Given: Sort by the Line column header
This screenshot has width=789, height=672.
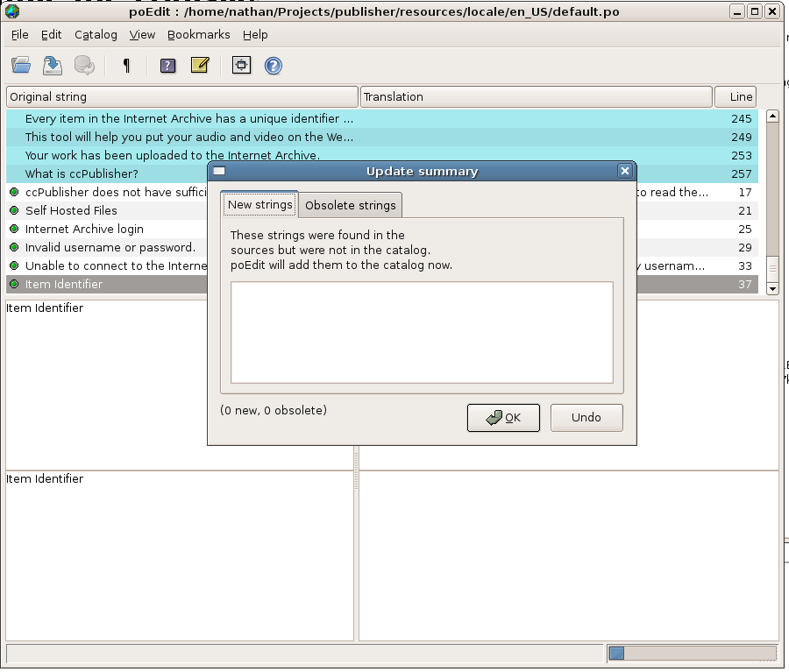Looking at the screenshot, I should point(736,96).
